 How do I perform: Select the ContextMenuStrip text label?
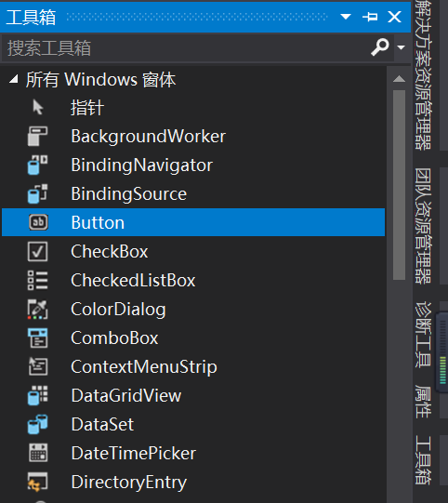pyautogui.click(x=144, y=367)
